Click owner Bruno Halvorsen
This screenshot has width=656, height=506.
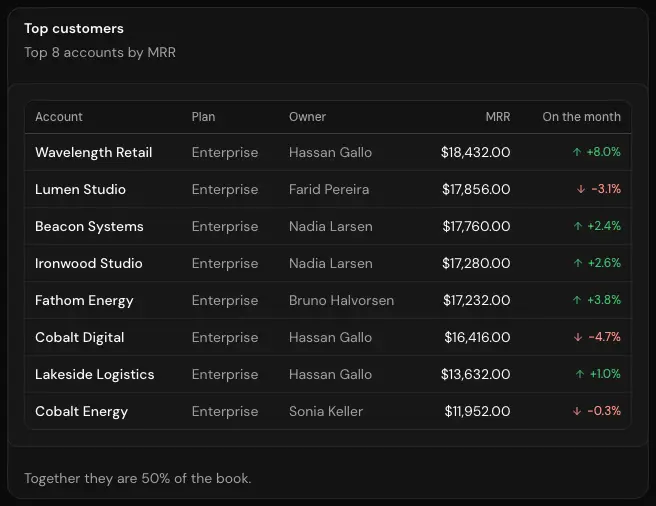(341, 301)
